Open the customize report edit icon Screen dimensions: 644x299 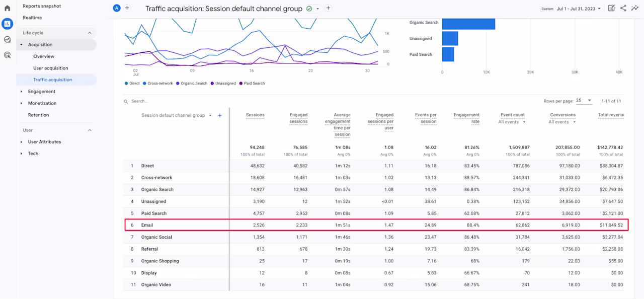tap(611, 8)
